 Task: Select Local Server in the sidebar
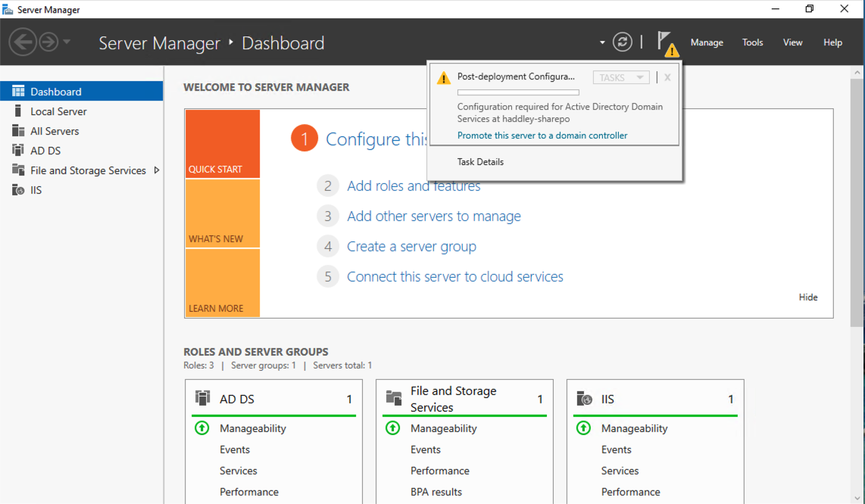pos(82,111)
